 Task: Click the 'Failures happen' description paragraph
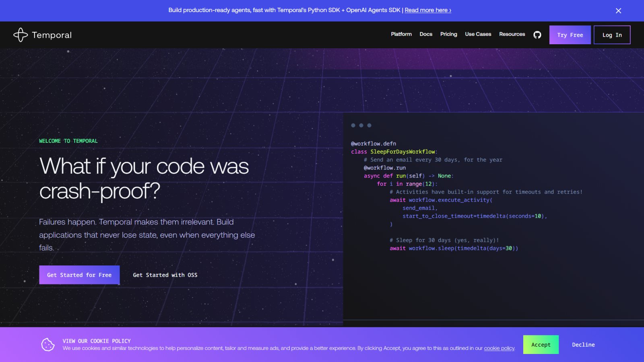pyautogui.click(x=147, y=235)
